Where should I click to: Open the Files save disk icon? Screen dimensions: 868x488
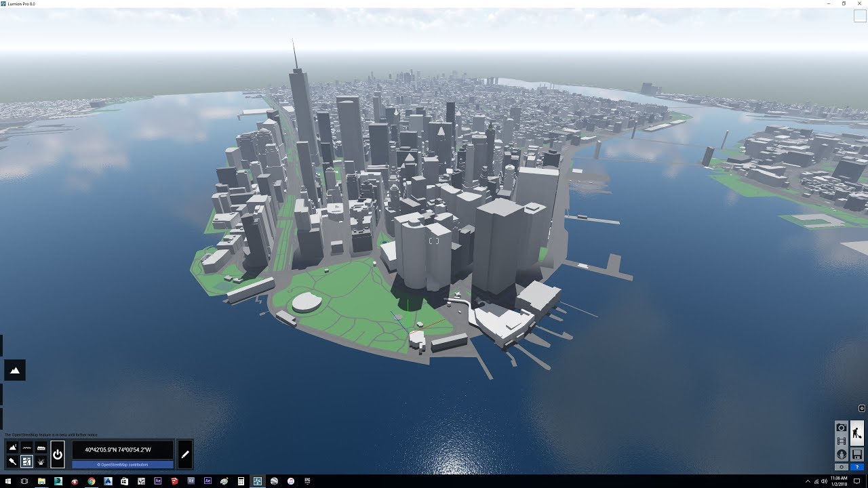[857, 454]
